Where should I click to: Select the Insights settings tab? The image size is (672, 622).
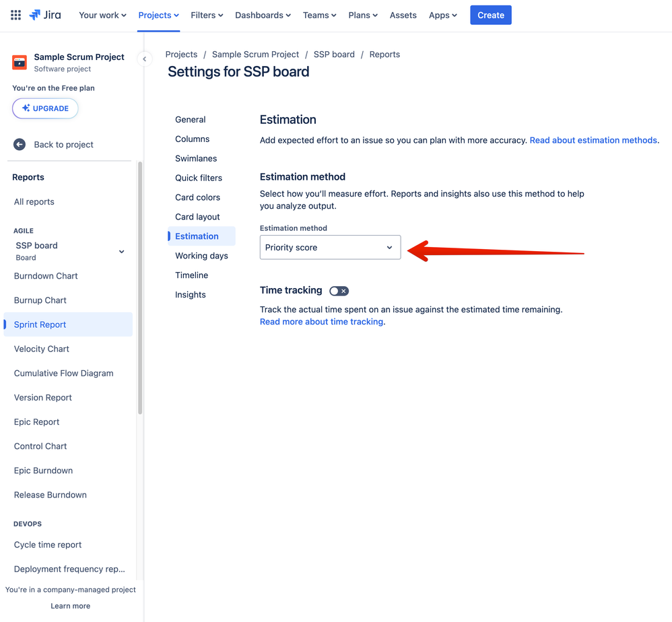click(x=191, y=295)
